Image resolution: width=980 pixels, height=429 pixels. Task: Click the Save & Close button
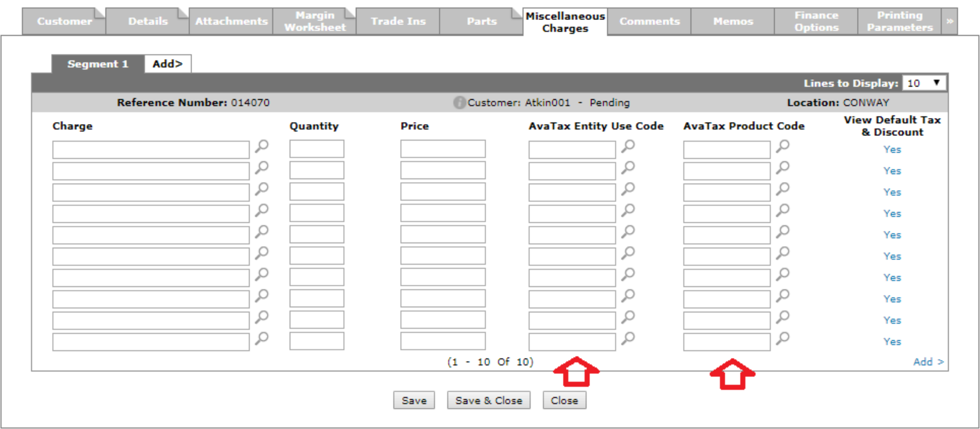[x=489, y=400]
